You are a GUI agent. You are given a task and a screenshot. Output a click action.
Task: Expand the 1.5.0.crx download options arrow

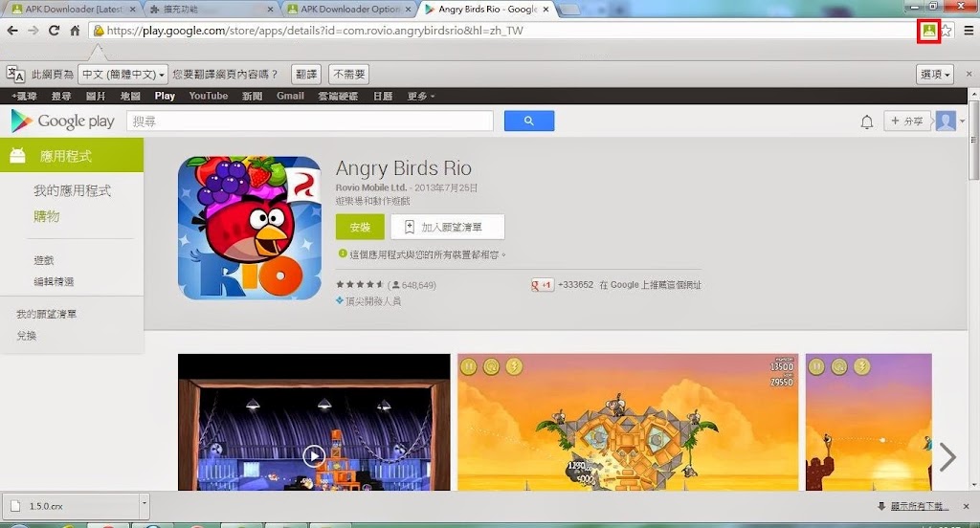[145, 506]
